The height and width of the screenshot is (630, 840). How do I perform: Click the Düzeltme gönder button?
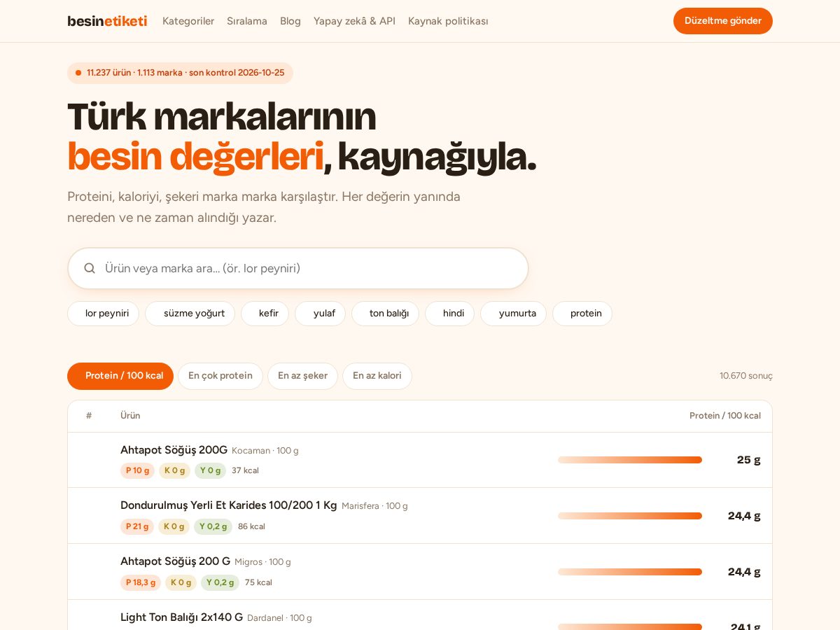(723, 21)
